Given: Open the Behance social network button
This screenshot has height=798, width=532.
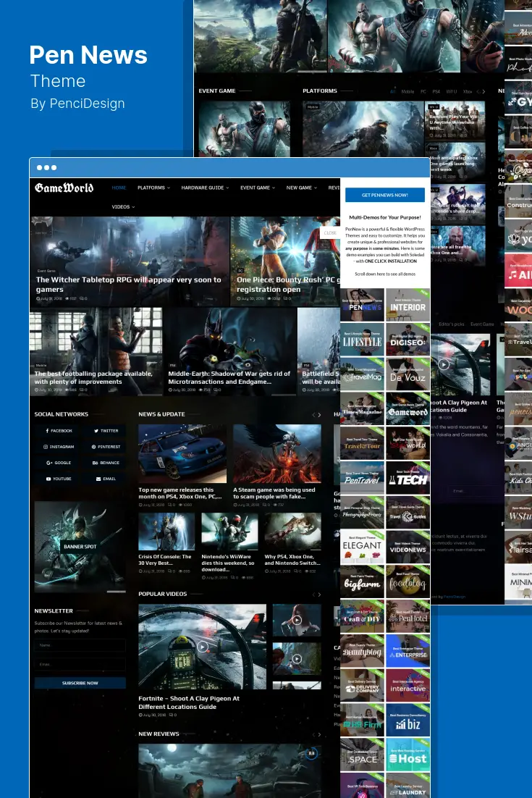Looking at the screenshot, I should 106,463.
